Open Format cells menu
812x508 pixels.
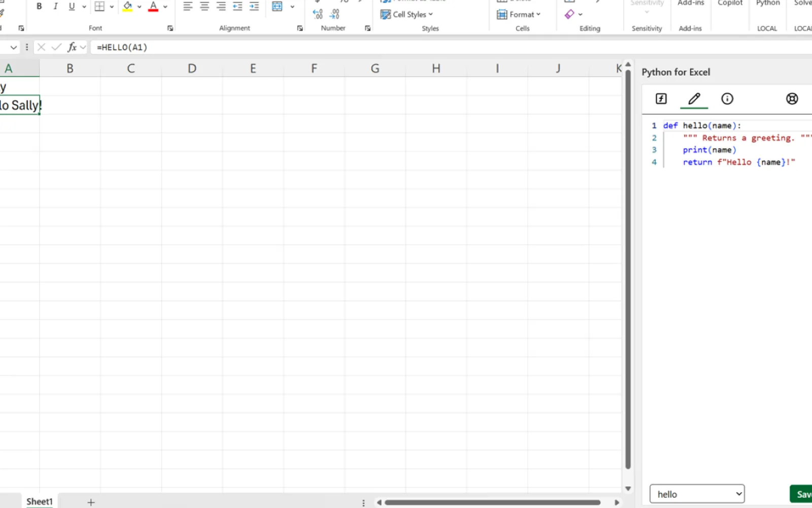[519, 14]
